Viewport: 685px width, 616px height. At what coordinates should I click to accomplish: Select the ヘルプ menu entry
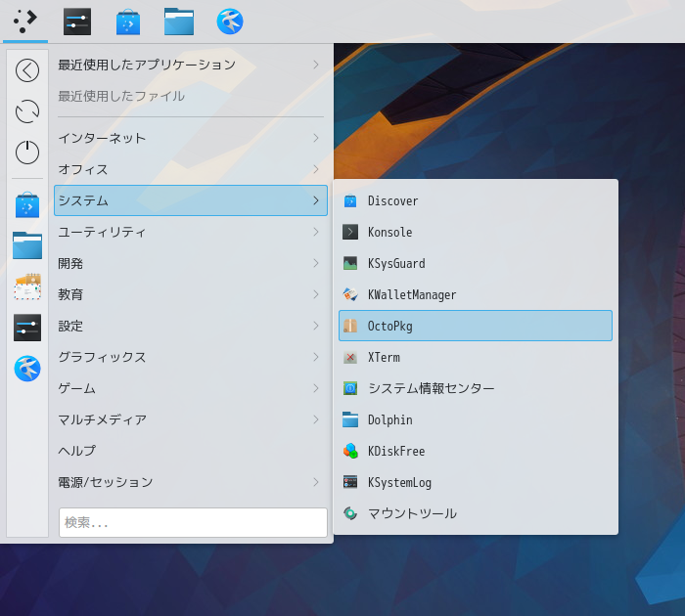[191, 451]
